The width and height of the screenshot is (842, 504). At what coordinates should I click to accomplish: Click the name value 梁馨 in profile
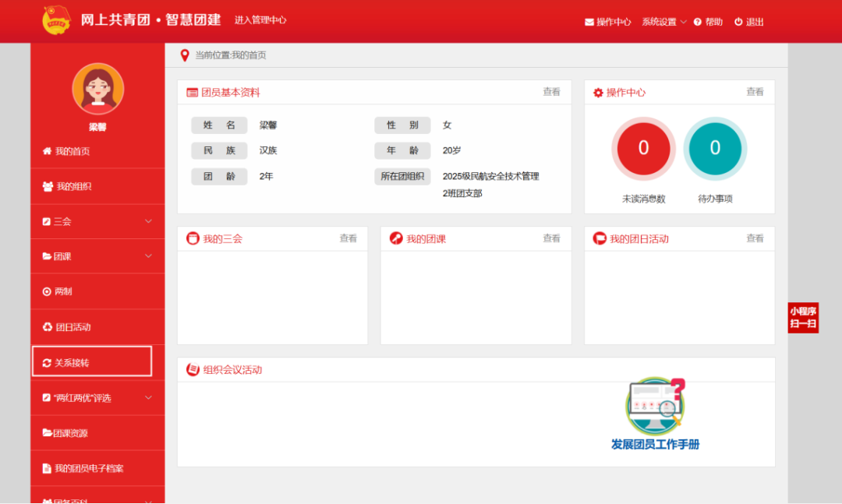pos(268,125)
